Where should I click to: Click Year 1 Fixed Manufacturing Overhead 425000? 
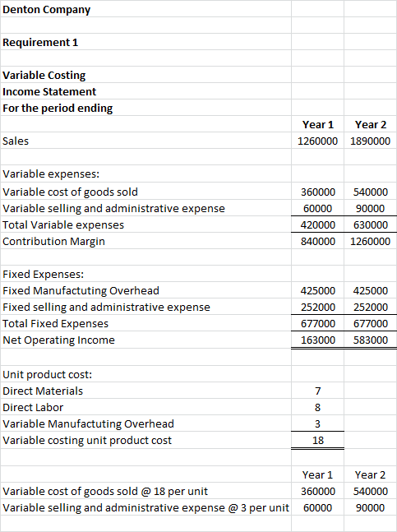(317, 290)
